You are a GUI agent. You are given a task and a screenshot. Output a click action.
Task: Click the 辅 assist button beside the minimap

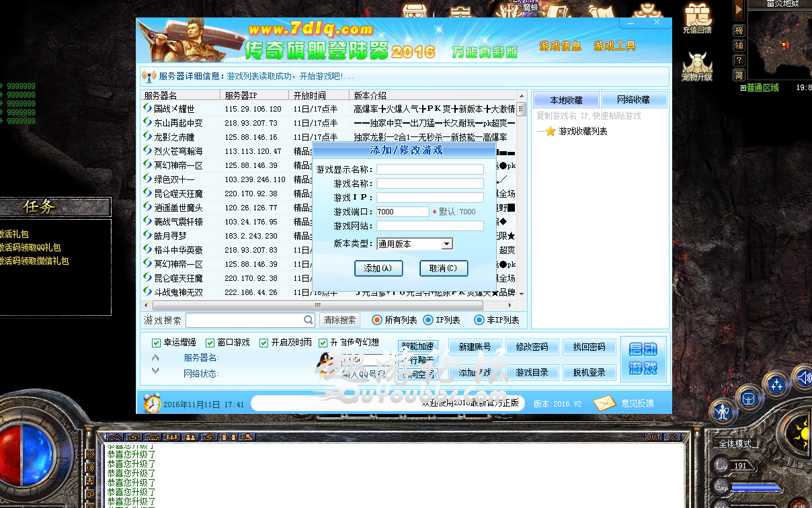(x=739, y=46)
